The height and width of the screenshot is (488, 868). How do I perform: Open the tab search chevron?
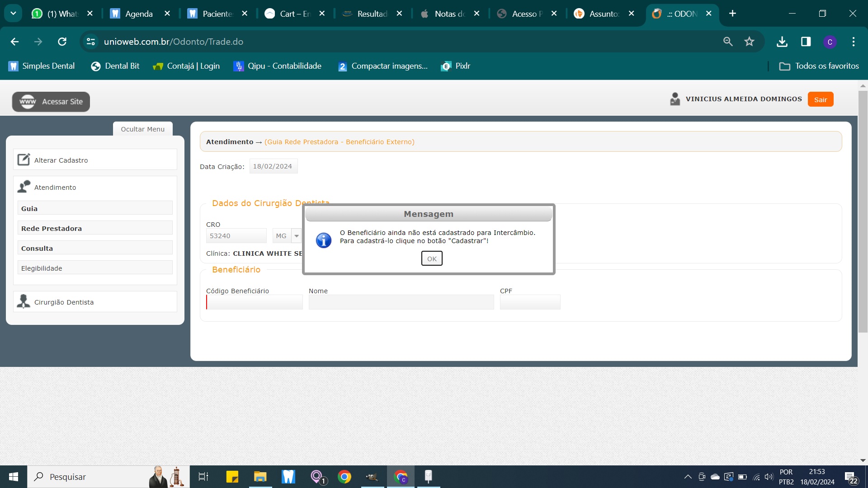pyautogui.click(x=13, y=14)
